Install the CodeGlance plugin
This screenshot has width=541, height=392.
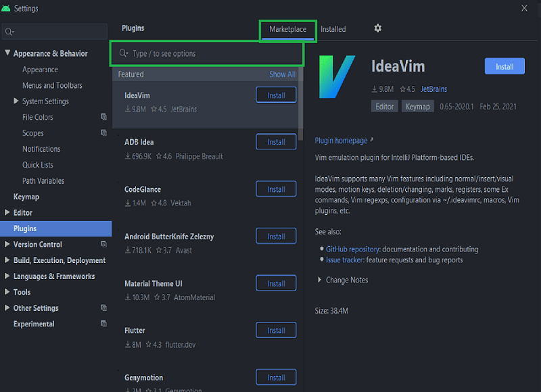(276, 189)
